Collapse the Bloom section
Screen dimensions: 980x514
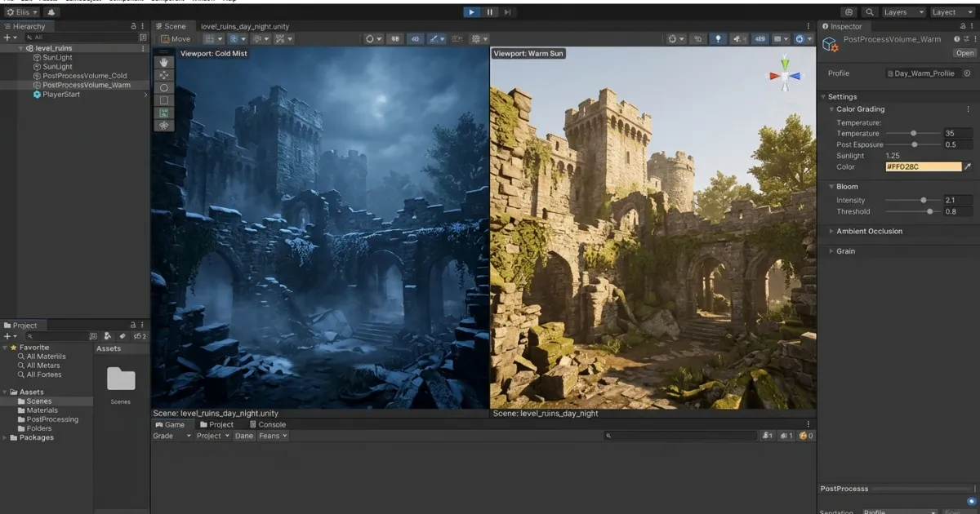(831, 187)
